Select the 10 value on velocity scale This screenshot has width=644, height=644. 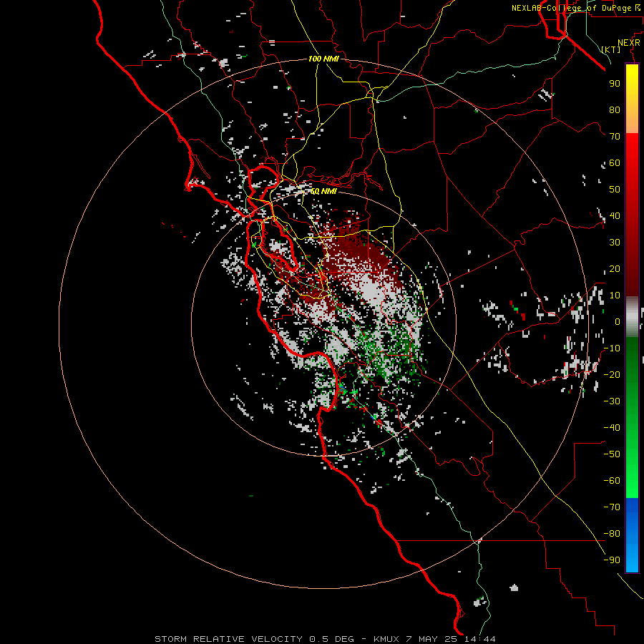[x=615, y=296]
